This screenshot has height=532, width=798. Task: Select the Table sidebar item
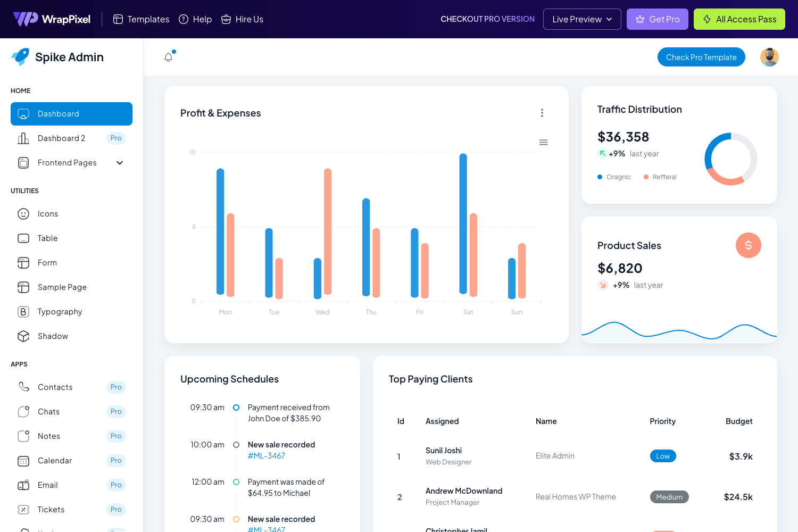click(47, 238)
